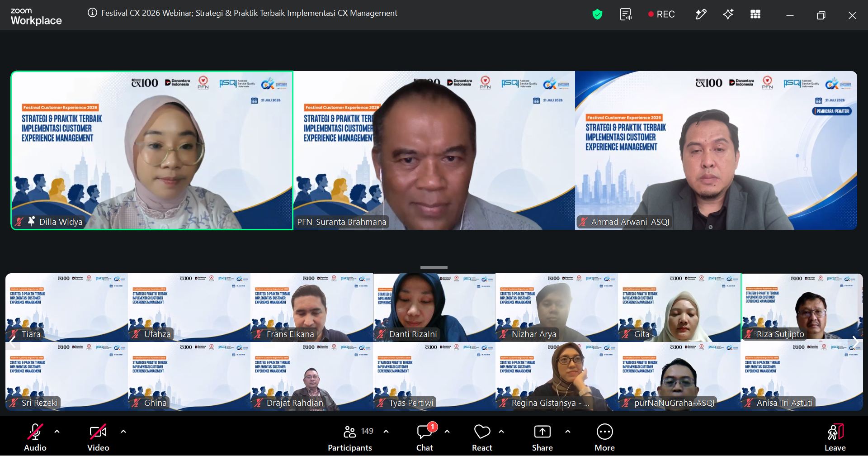Click muted mic icon on Frans Elkana
868x456 pixels.
[259, 334]
